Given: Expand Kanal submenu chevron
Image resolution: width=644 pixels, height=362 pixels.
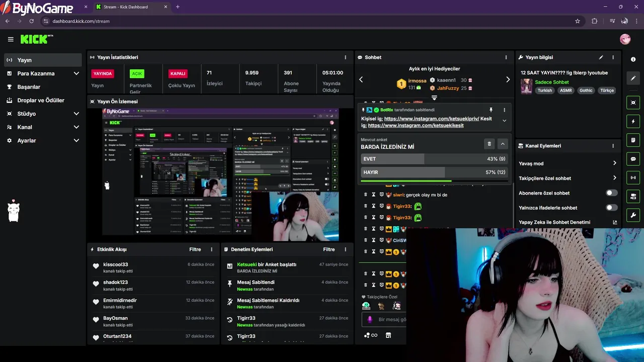Looking at the screenshot, I should tap(76, 127).
